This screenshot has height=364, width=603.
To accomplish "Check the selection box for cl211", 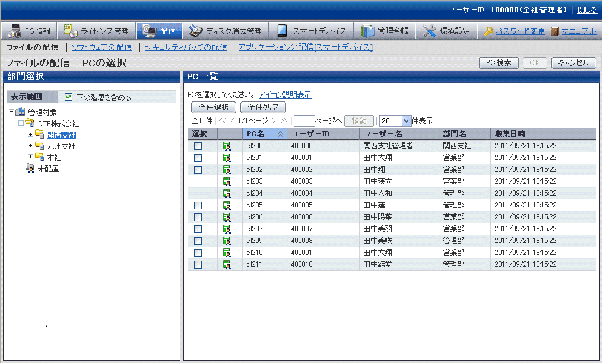I will tap(198, 264).
